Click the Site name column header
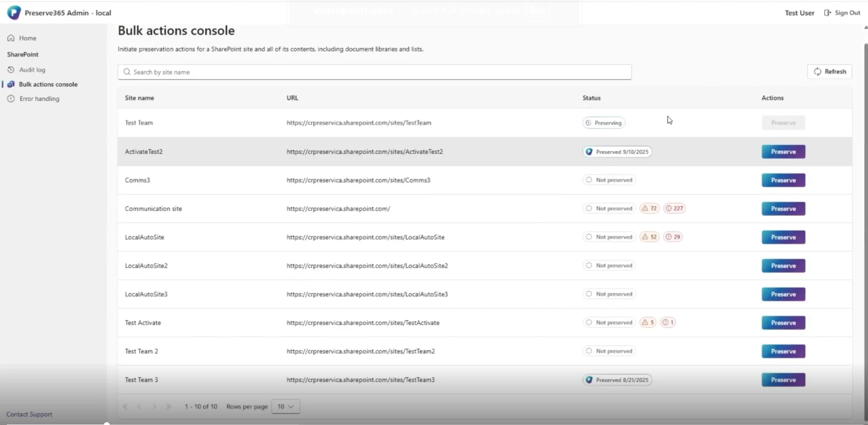 coord(140,98)
